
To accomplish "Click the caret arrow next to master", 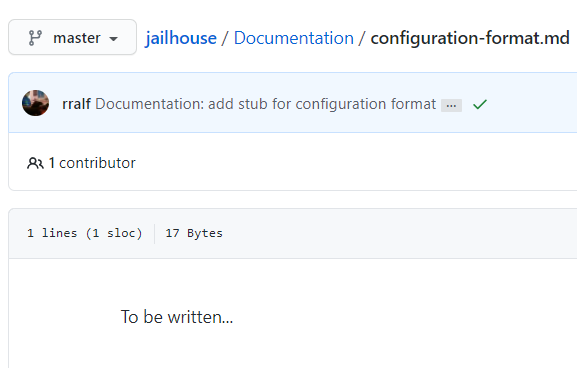I will [x=114, y=38].
